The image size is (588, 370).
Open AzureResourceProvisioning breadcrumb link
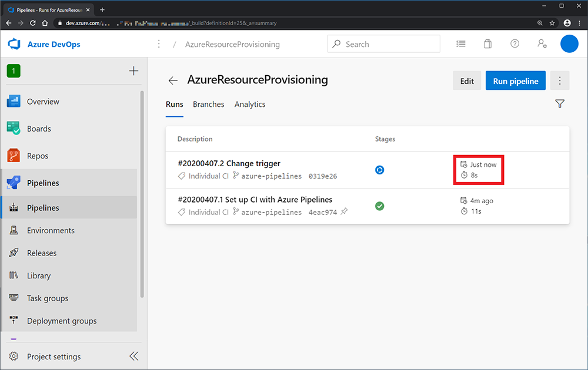coord(232,44)
